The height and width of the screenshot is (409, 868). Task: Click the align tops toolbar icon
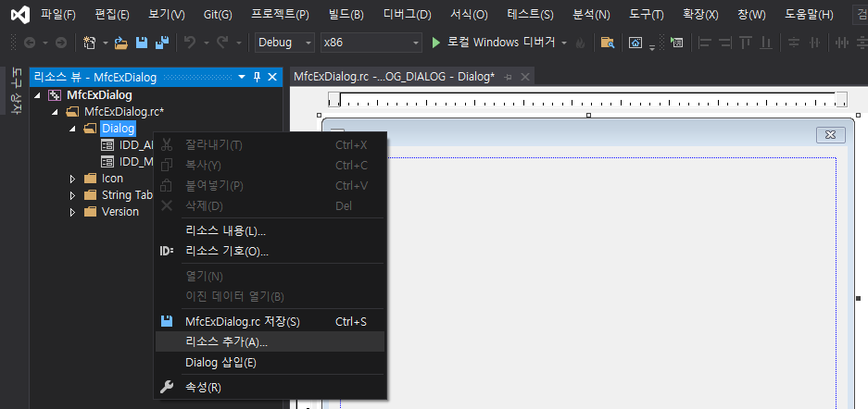[x=746, y=43]
